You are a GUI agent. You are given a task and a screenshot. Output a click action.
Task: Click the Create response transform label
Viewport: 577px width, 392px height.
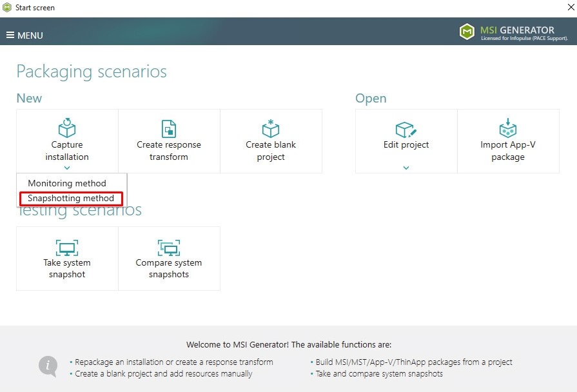pyautogui.click(x=169, y=150)
